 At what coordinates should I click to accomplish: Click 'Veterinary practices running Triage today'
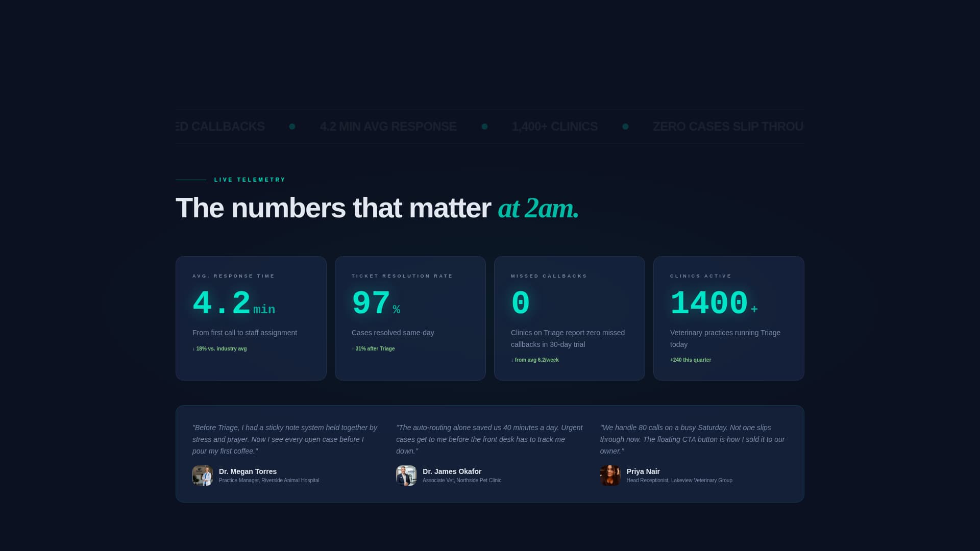pos(725,339)
